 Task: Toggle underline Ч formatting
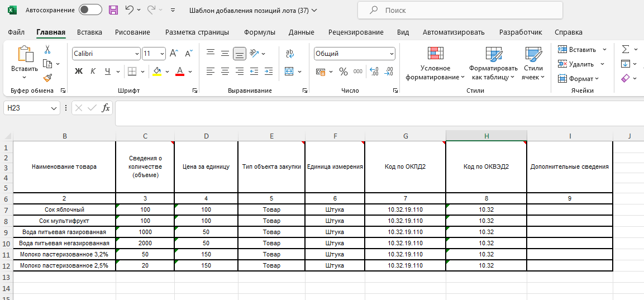(x=108, y=72)
